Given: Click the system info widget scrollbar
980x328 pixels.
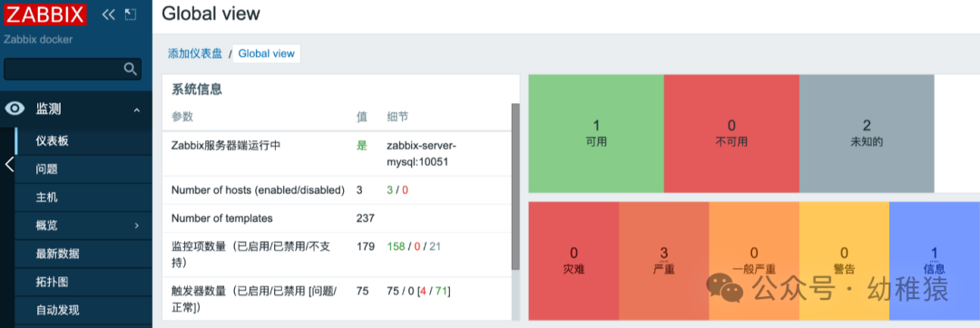Looking at the screenshot, I should pos(515,187).
